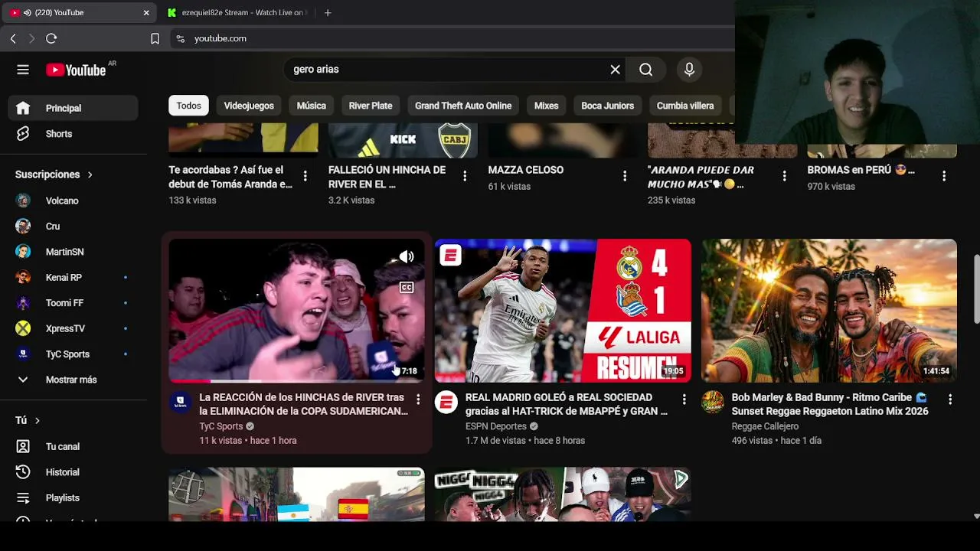Viewport: 980px width, 551px height.
Task: Visit the ESPN Deportes channel name
Action: 496,426
